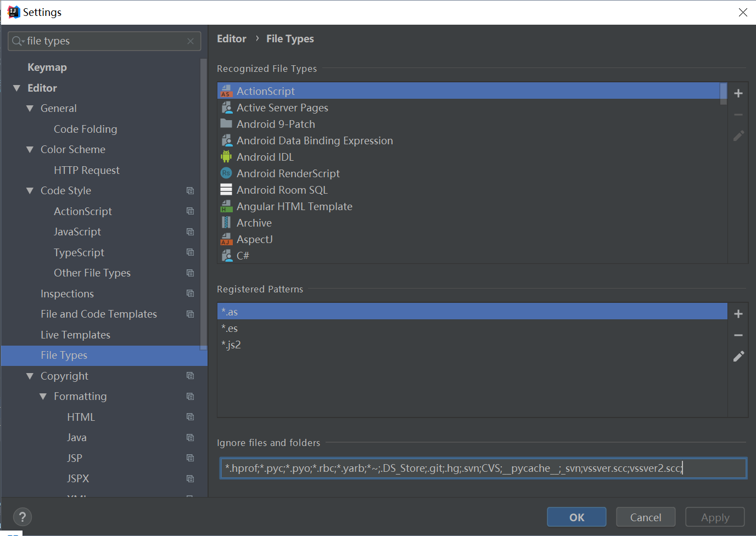This screenshot has width=756, height=536.
Task: Open JSPX copyright formatting settings
Action: pos(78,479)
